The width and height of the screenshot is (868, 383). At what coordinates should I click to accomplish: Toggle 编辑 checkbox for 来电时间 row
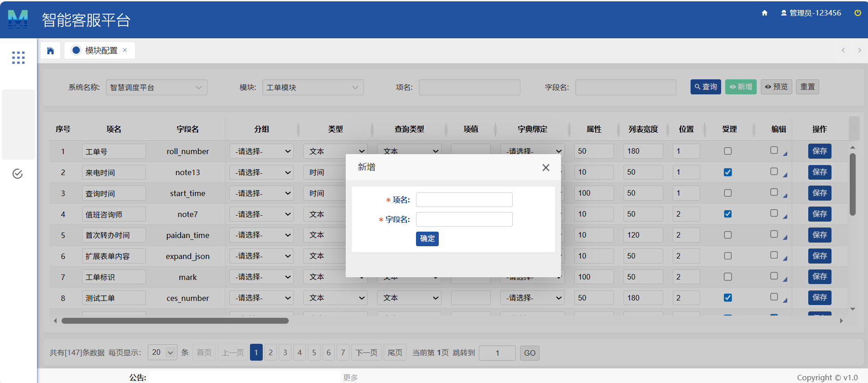(774, 171)
